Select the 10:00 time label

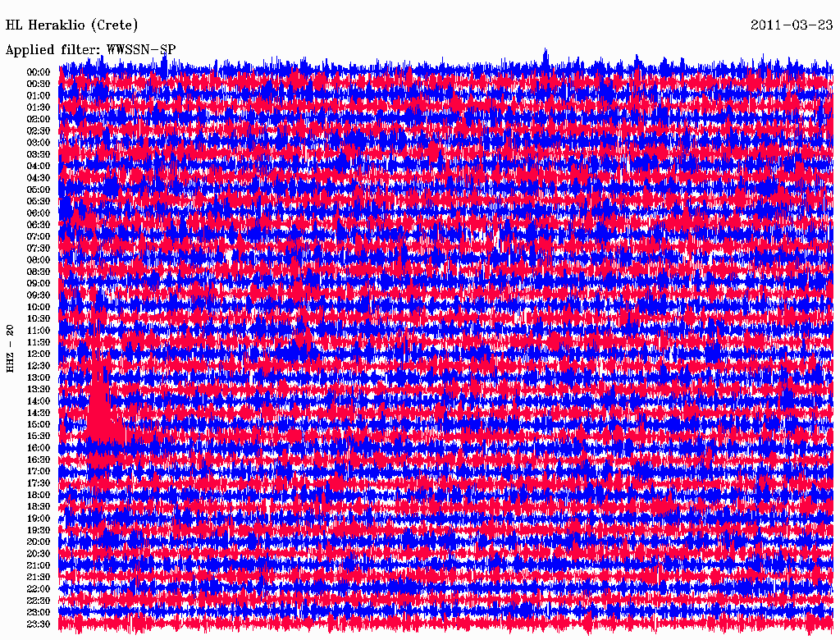tap(39, 307)
